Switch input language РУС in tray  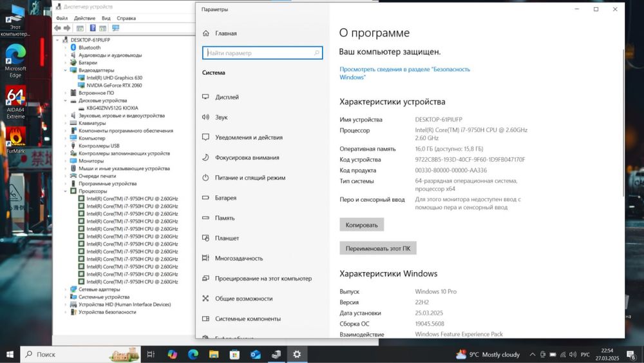pyautogui.click(x=585, y=355)
